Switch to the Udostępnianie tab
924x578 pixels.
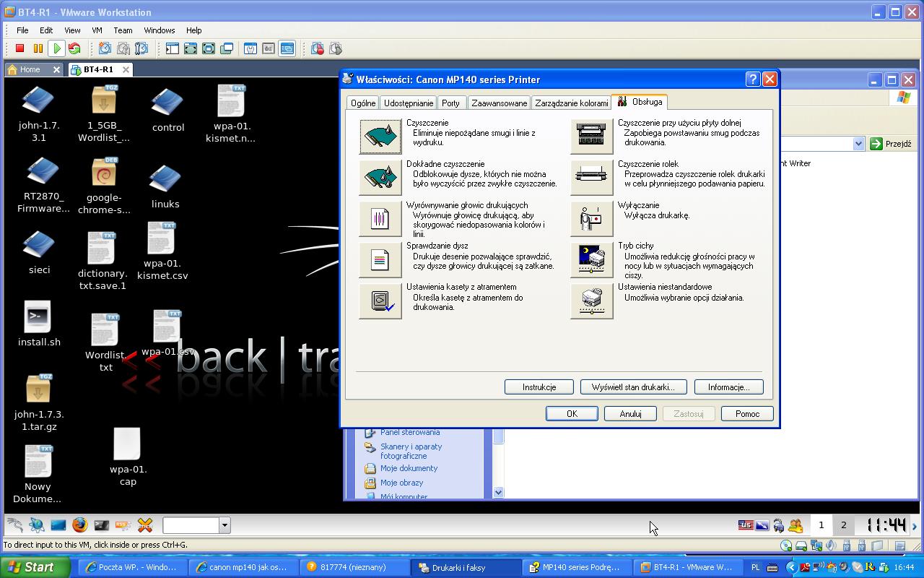tap(409, 103)
